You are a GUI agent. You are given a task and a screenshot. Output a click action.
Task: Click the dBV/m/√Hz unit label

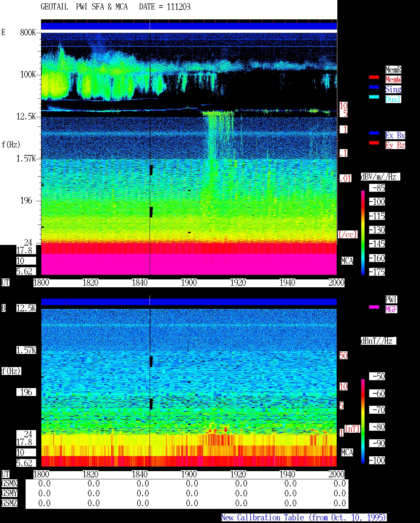point(380,177)
